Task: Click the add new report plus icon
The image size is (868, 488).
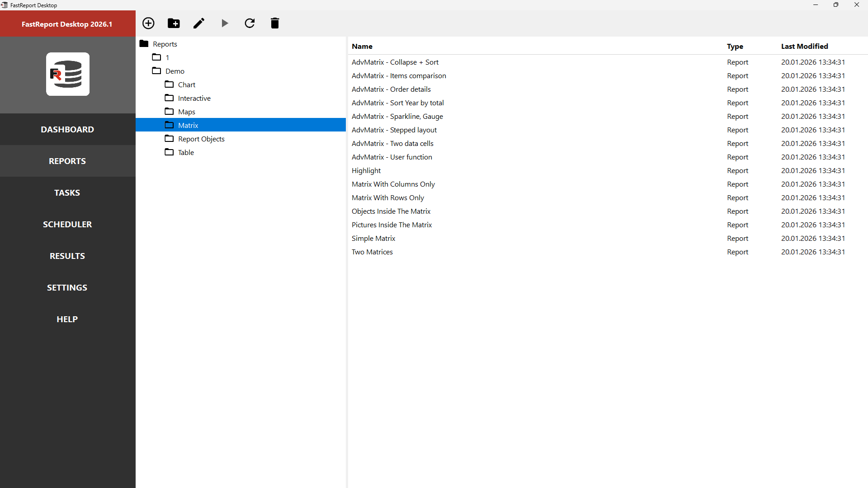Action: point(148,23)
